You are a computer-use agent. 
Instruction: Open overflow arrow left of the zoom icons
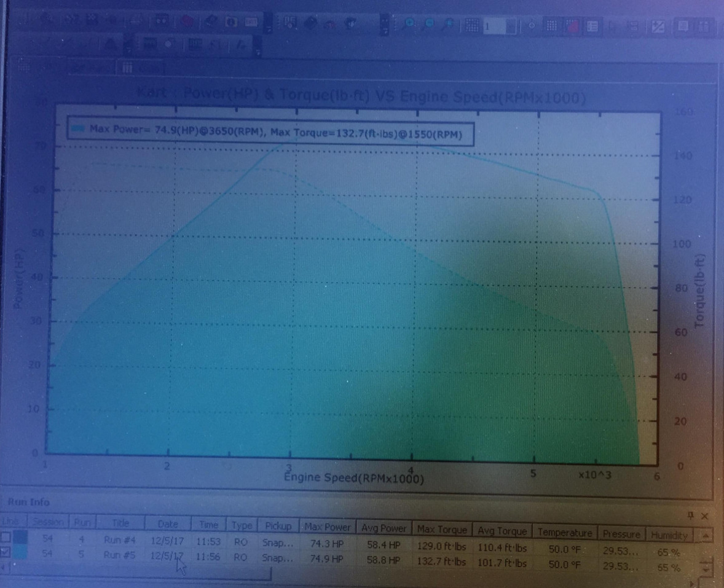pyautogui.click(x=384, y=25)
